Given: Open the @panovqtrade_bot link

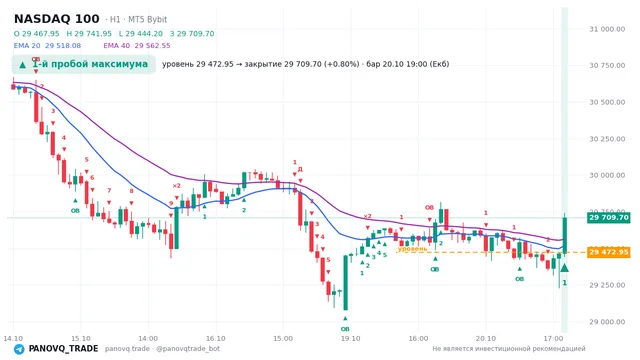Looking at the screenshot, I should (188, 349).
